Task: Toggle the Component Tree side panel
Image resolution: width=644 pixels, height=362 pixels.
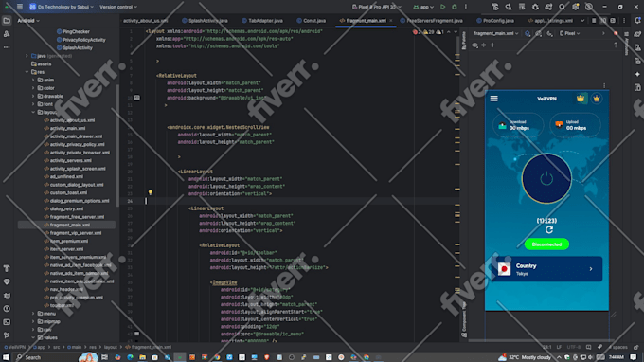Action: [x=464, y=319]
